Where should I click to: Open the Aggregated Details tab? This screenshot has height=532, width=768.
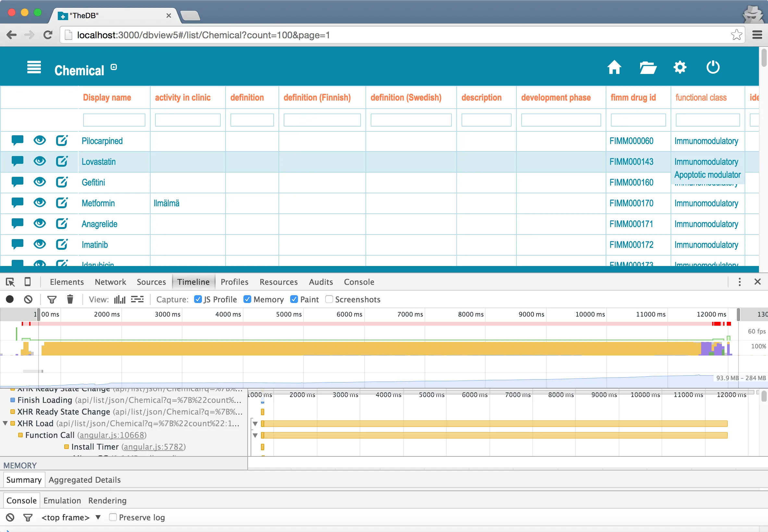pos(85,480)
